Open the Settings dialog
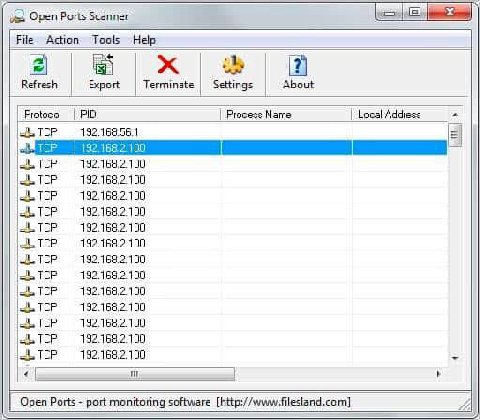 (233, 73)
